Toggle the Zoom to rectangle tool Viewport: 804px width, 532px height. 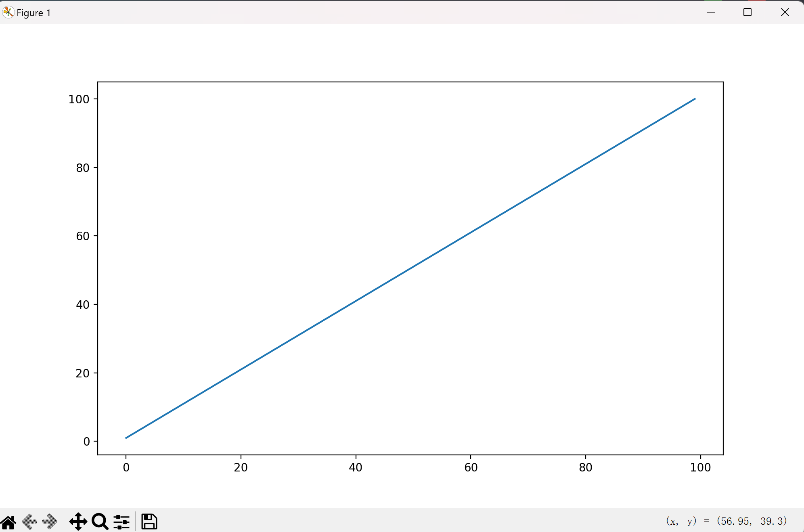[x=100, y=522]
